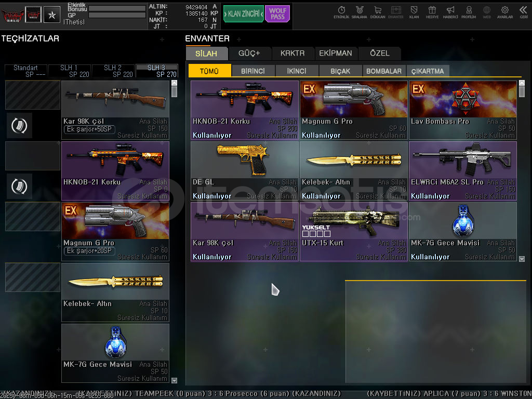The image size is (532, 399).
Task: Select the UTX-15 Kurt shotgun
Action: click(x=354, y=232)
